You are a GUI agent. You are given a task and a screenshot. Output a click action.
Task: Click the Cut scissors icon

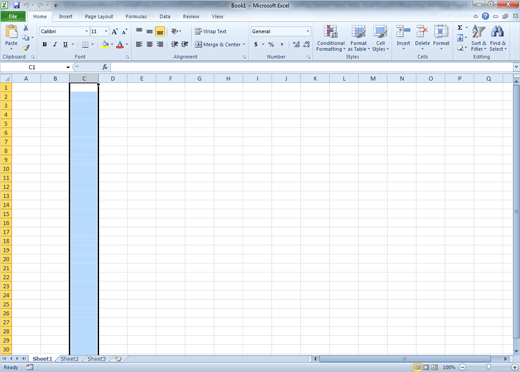[x=26, y=29]
